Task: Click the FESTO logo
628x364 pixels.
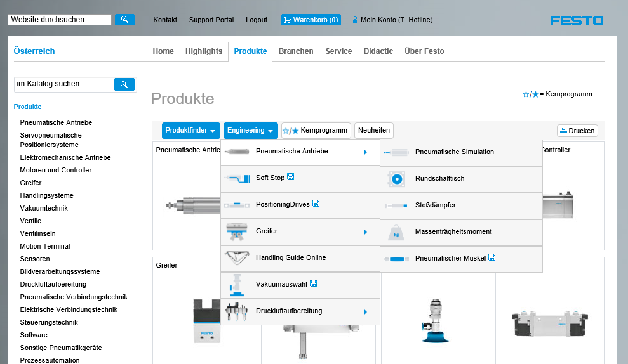Action: pyautogui.click(x=577, y=20)
